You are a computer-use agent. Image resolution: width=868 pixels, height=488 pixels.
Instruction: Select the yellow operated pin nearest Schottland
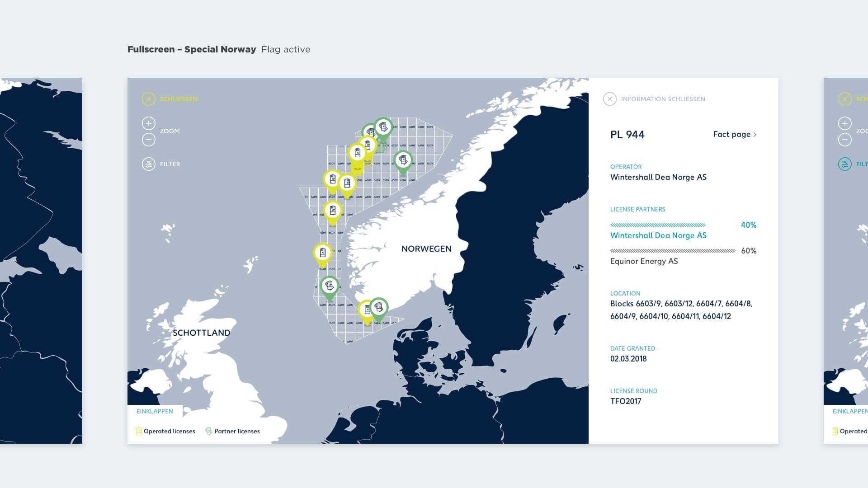(323, 254)
